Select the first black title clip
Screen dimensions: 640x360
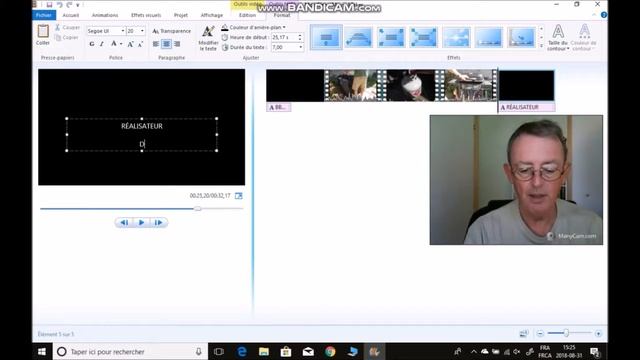pyautogui.click(x=295, y=85)
